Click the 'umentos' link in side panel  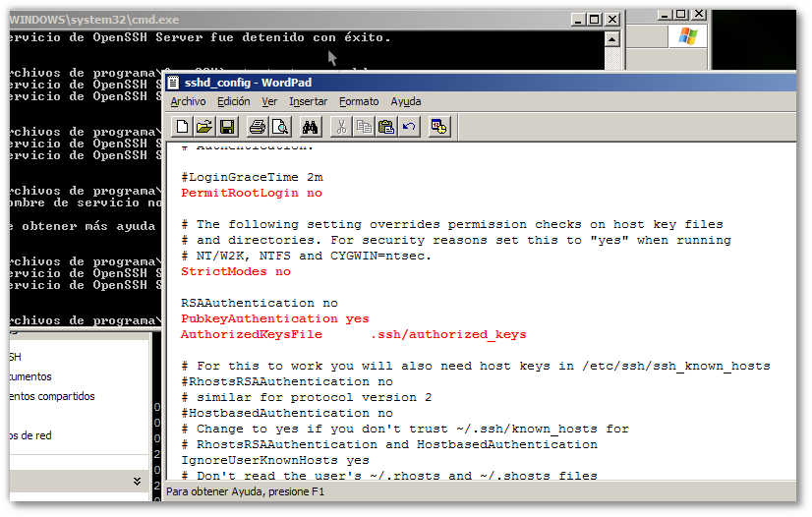pos(30,376)
